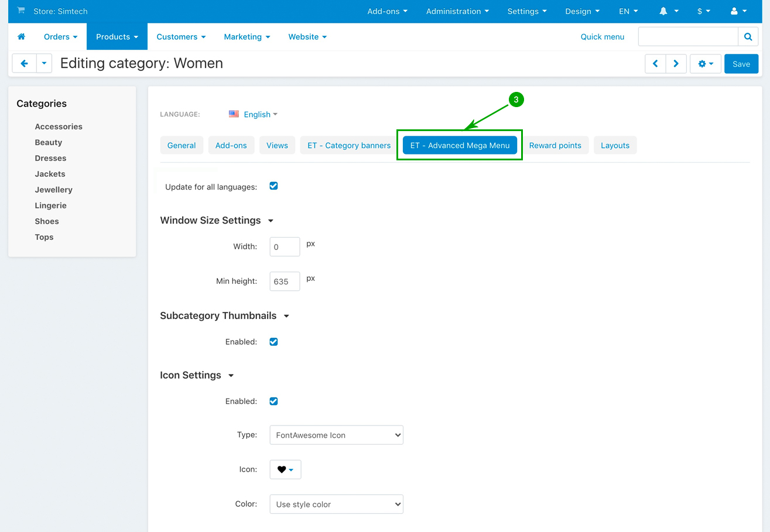
Task: Open the heart icon picker
Action: click(x=285, y=469)
